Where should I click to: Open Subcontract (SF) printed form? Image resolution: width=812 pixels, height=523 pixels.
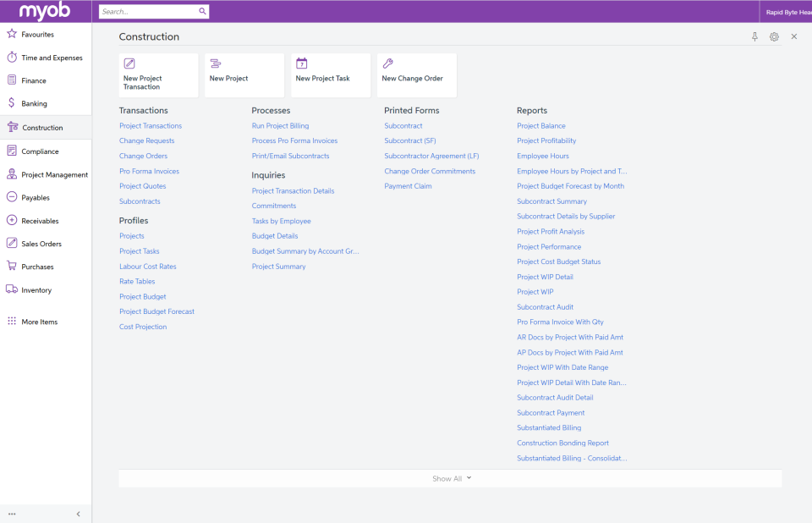(410, 141)
